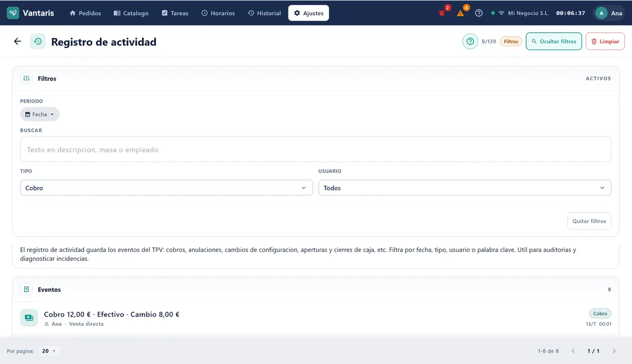632x364 pixels.
Task: Open the orange warning alerts icon
Action: (x=460, y=13)
